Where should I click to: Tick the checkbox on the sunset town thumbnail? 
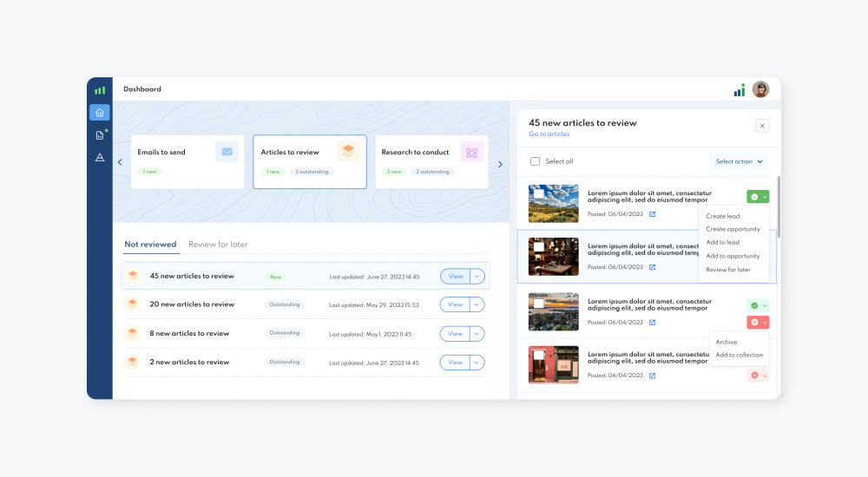(539, 303)
